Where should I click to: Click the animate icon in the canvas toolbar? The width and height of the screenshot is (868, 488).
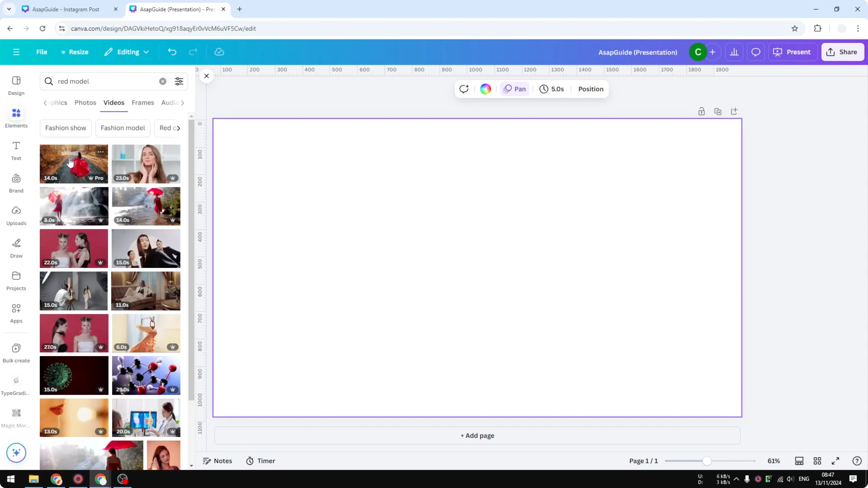(x=464, y=89)
